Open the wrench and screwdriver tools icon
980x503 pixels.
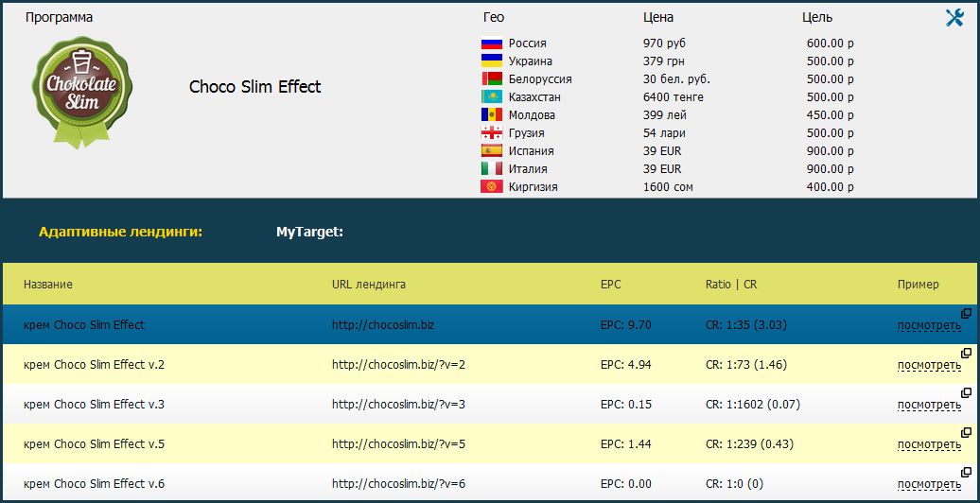pyautogui.click(x=954, y=18)
